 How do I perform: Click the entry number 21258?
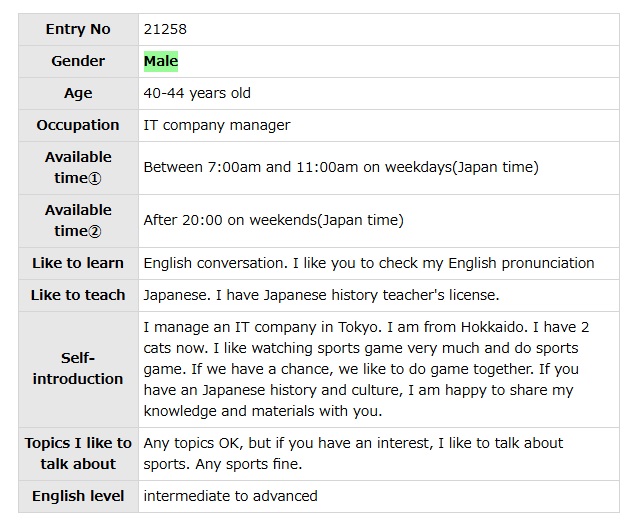[x=165, y=29]
